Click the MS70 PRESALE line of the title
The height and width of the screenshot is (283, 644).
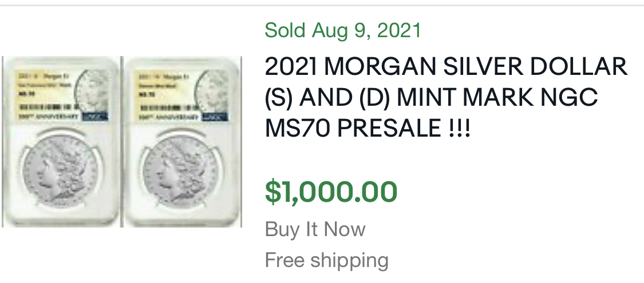pyautogui.click(x=368, y=129)
